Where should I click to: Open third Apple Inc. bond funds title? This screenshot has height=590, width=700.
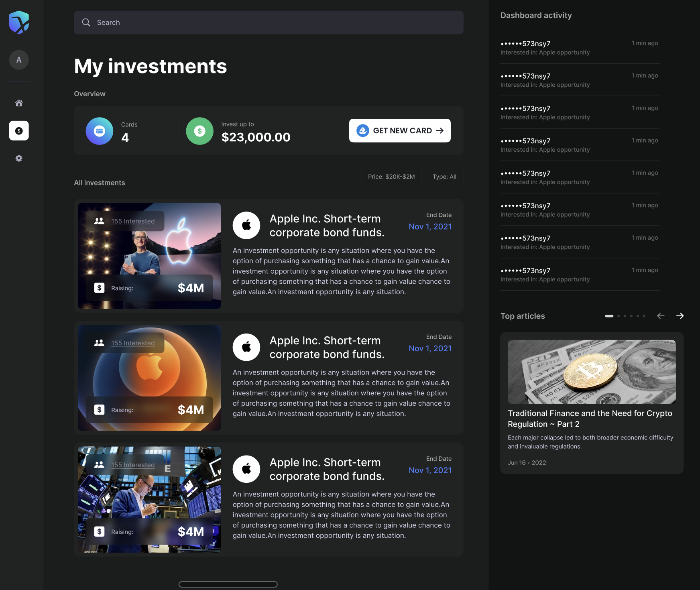point(327,469)
